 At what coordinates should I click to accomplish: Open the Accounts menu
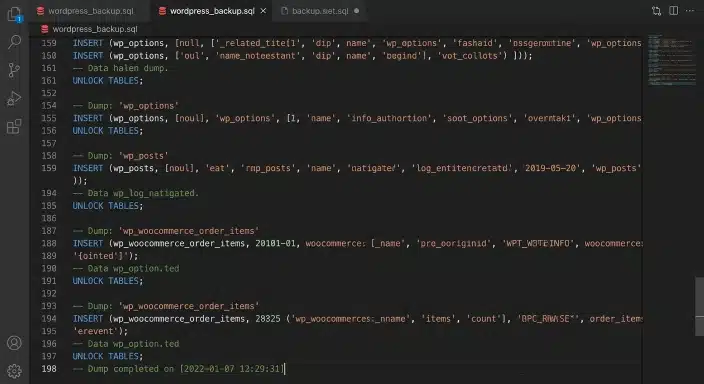click(x=14, y=343)
